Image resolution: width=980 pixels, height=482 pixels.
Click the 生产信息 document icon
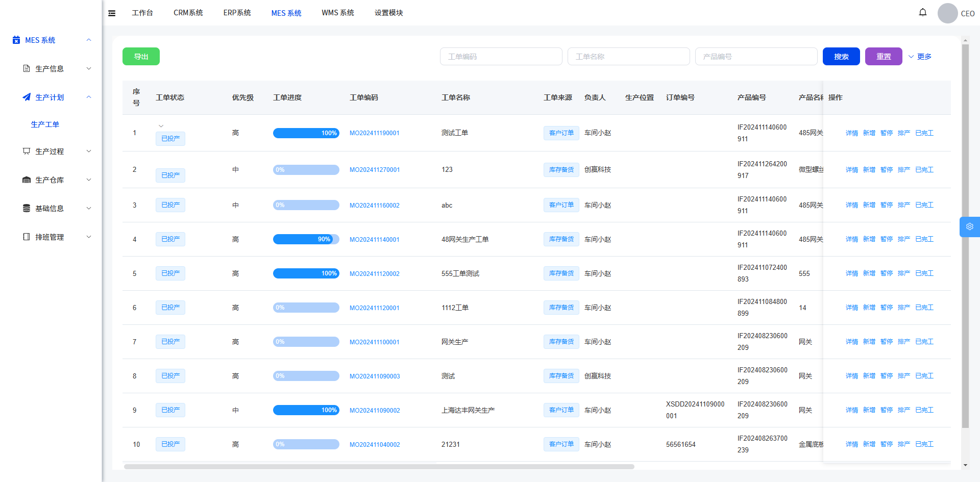27,68
